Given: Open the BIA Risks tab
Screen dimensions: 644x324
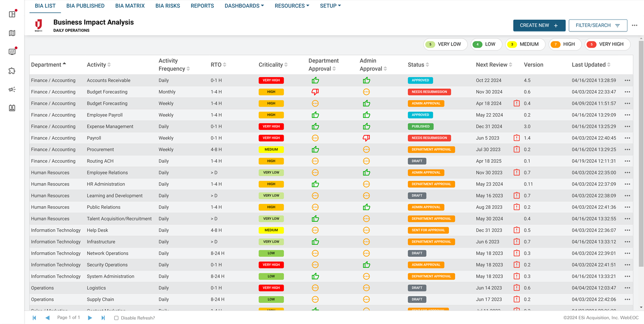Looking at the screenshot, I should [x=167, y=6].
